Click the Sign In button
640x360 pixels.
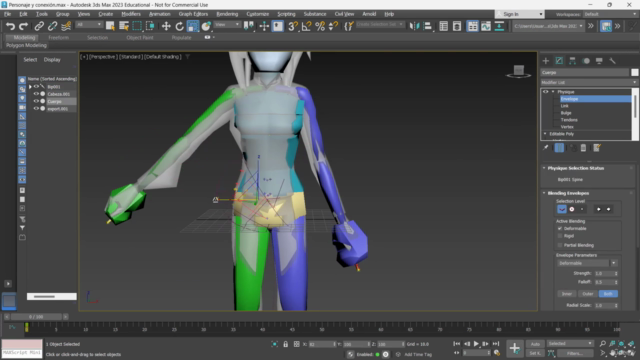[x=520, y=14]
